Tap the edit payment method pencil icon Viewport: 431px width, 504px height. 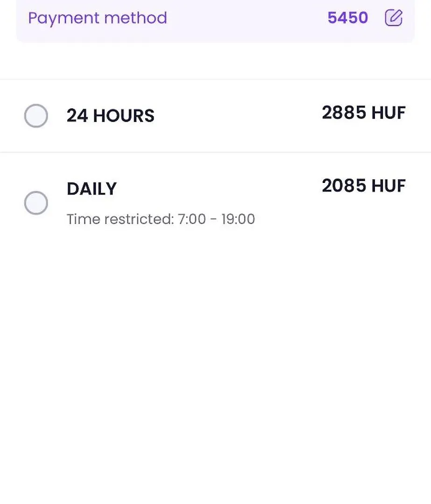tap(393, 18)
